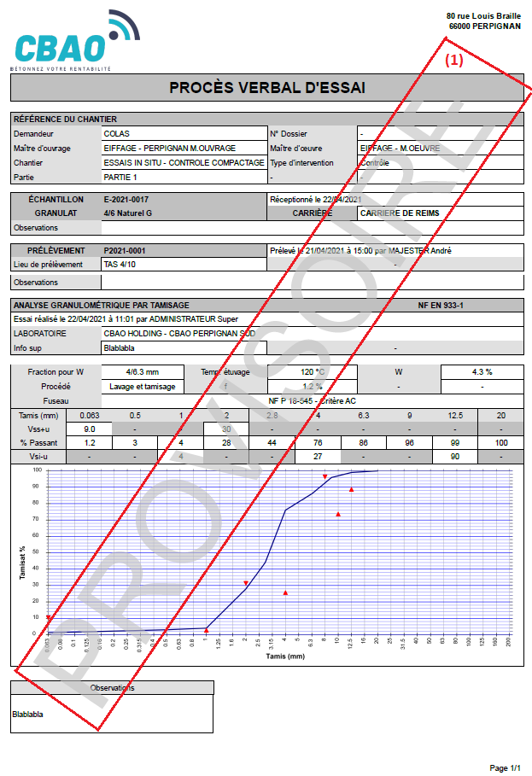Click the "Tamis (mm)" chart axis title

(x=285, y=656)
